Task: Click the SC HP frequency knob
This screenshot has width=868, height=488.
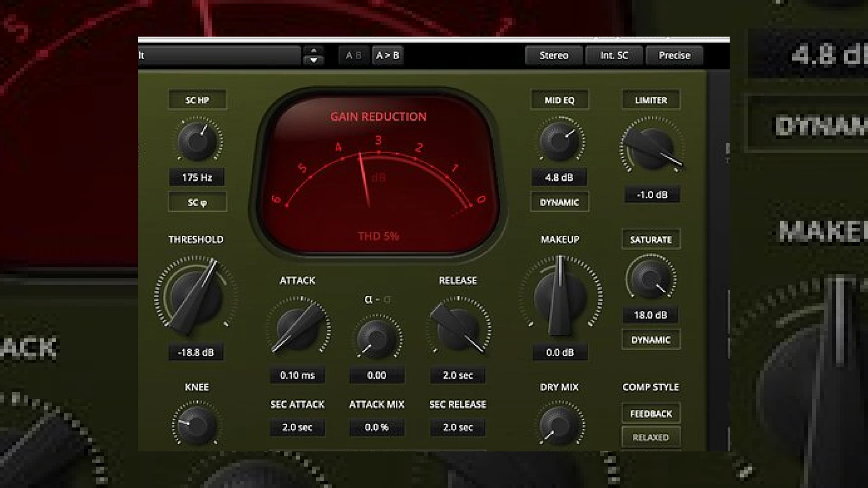Action: (x=197, y=141)
